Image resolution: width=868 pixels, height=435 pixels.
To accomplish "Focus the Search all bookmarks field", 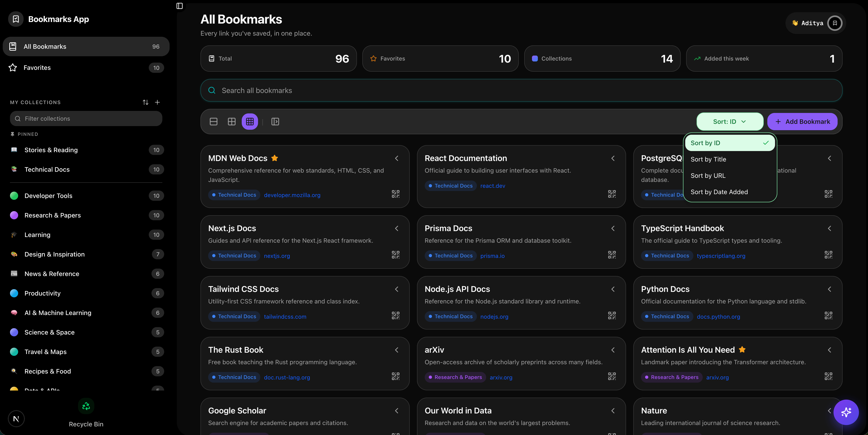I will (x=521, y=90).
